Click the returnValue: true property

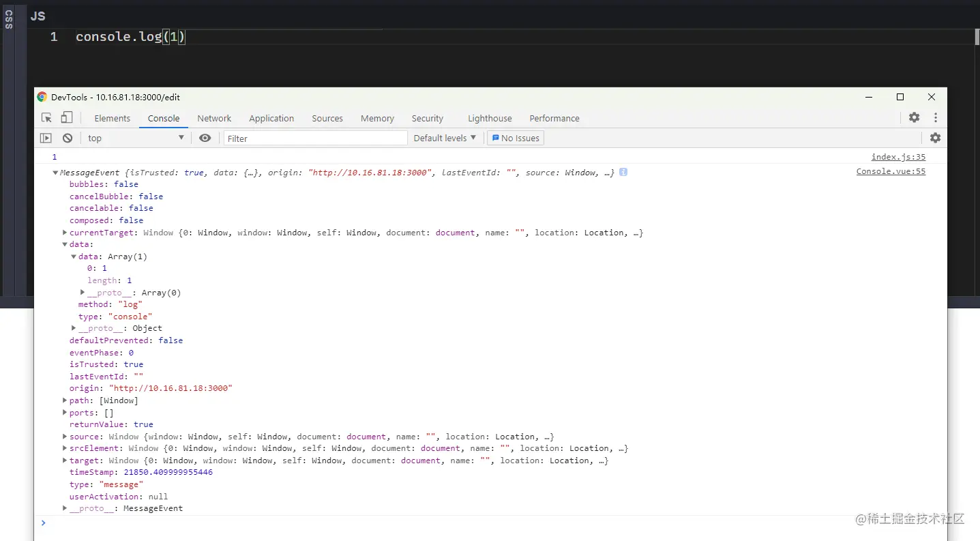[x=111, y=424]
